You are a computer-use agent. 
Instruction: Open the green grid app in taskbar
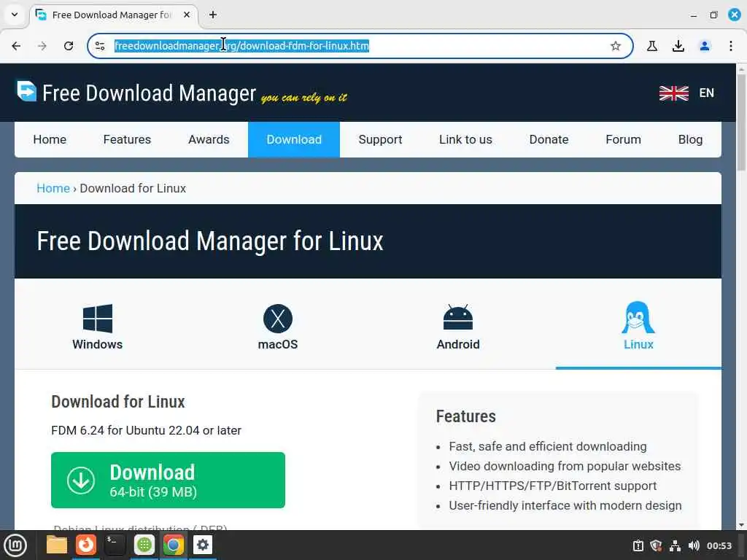coord(144,545)
